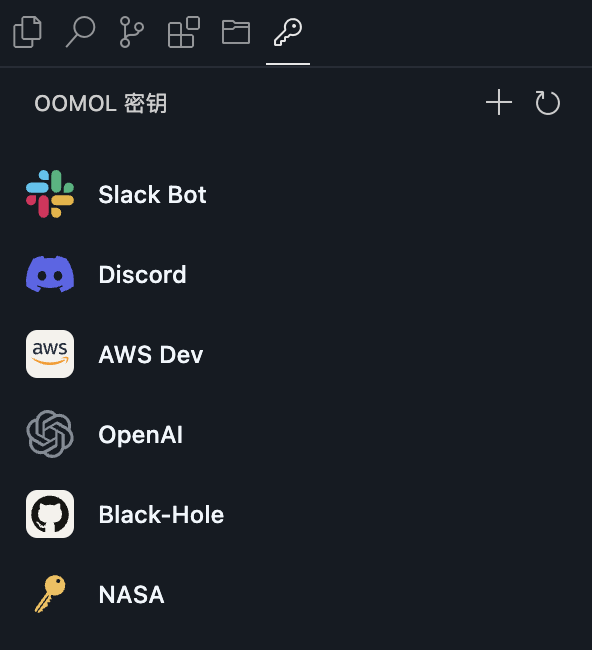
Task: Select the key icon tab
Action: tap(288, 32)
